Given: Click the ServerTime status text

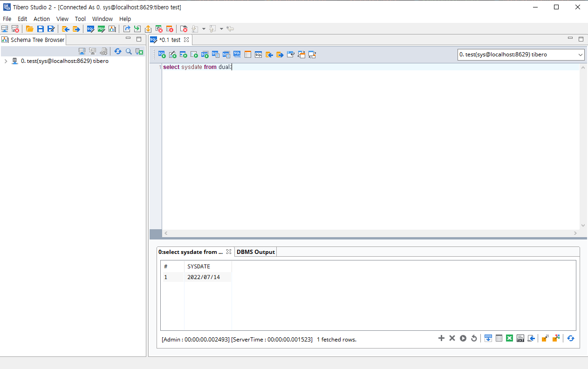Looking at the screenshot, I should [x=272, y=340].
